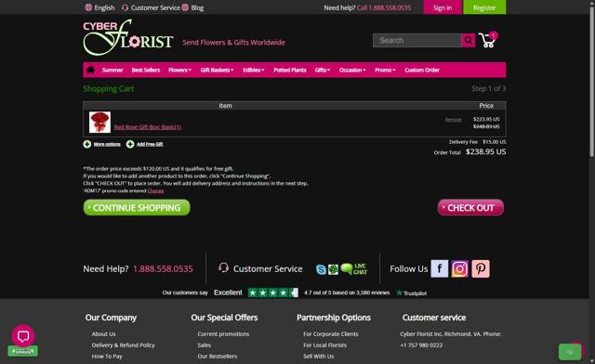Click the Register button
Image resolution: width=595 pixels, height=364 pixels.
[484, 7]
